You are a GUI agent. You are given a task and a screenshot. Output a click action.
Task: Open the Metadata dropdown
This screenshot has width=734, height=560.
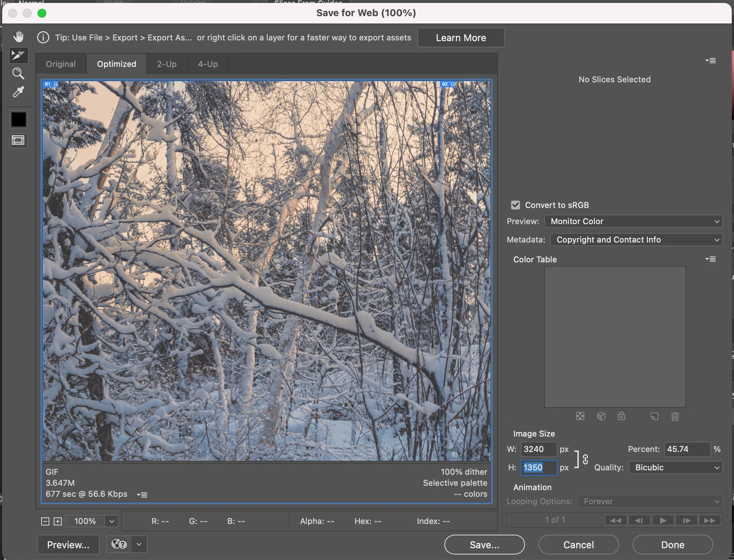coord(636,240)
